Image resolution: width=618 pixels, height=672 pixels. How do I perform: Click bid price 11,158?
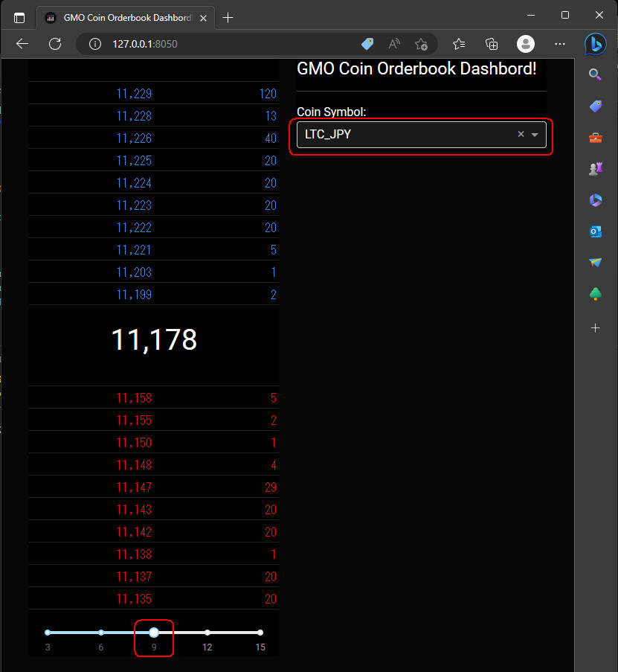point(134,398)
